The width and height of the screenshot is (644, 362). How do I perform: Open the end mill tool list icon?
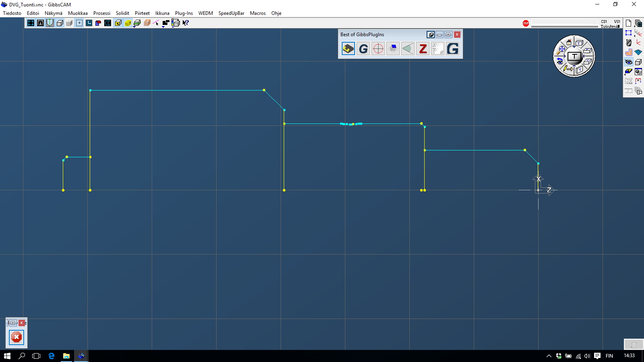[x=628, y=43]
